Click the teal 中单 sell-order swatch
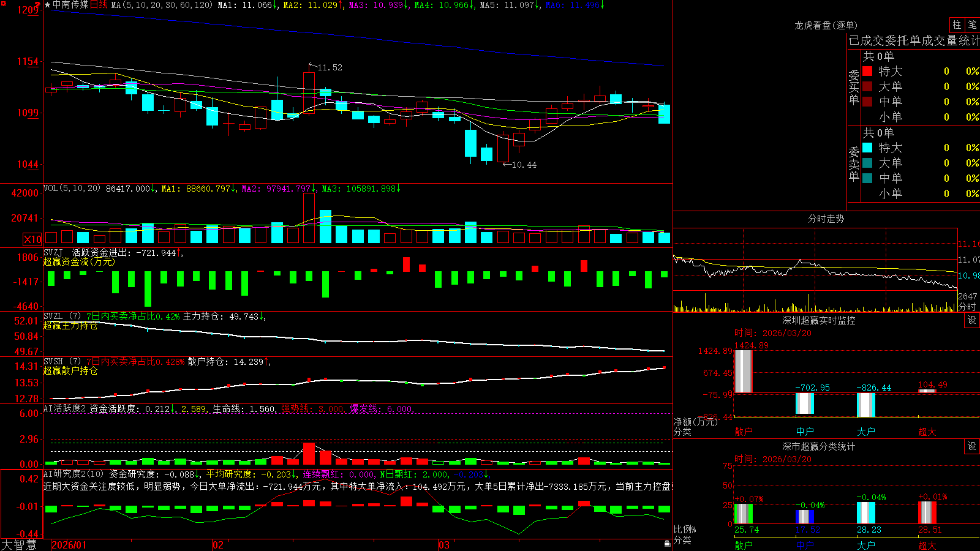This screenshot has width=980, height=551. pos(867,178)
